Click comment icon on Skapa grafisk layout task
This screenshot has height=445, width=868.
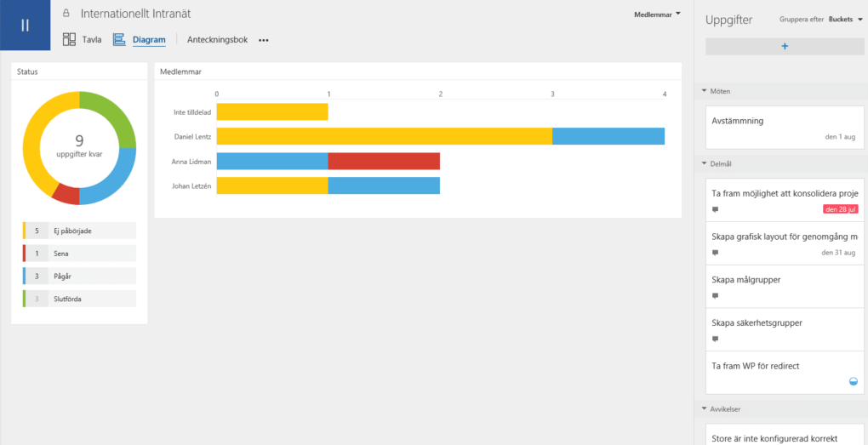coord(715,253)
